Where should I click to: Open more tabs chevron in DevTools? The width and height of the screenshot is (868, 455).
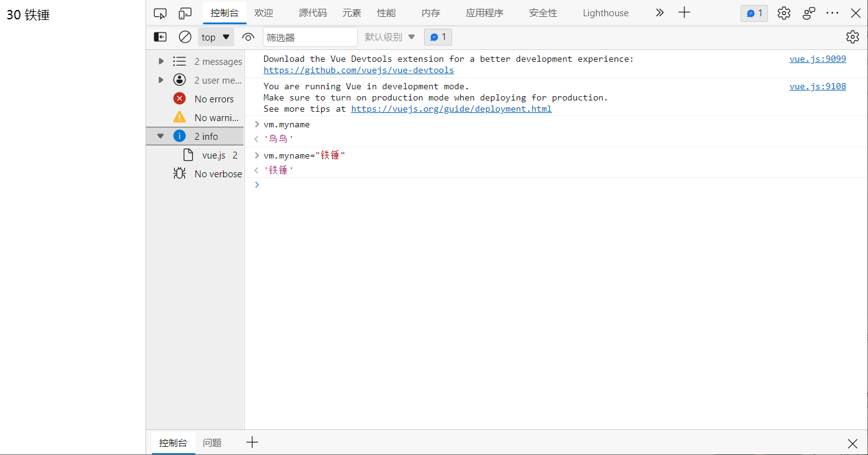click(x=660, y=12)
